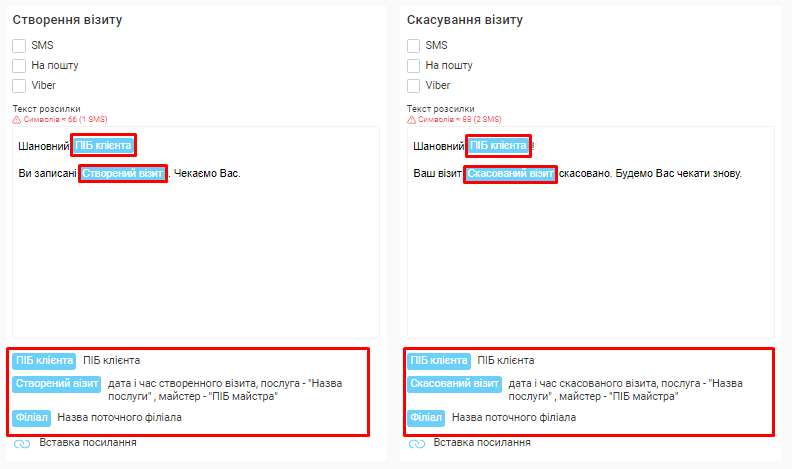Check SMS option in Скасування візиту
Viewport: 792px width, 469px height.
pos(413,46)
